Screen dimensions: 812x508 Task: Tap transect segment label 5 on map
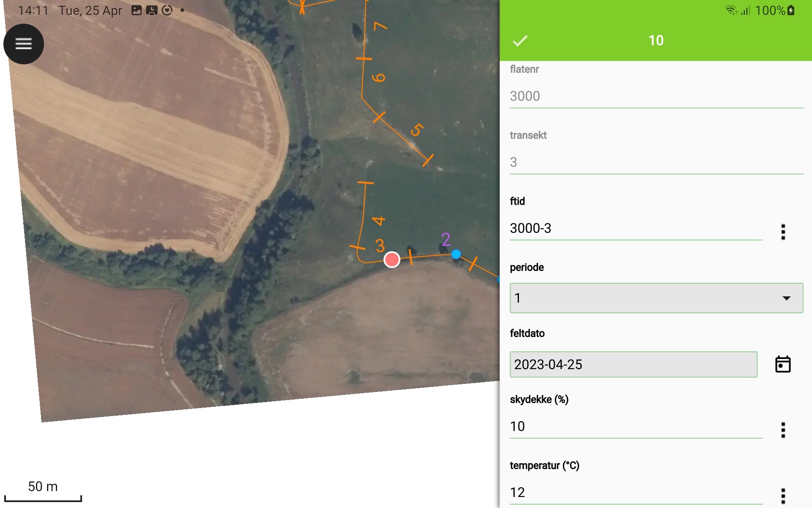(417, 130)
